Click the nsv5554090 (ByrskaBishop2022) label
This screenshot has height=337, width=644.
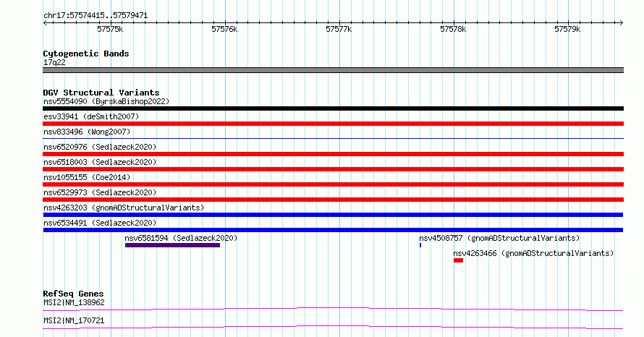pyautogui.click(x=106, y=101)
